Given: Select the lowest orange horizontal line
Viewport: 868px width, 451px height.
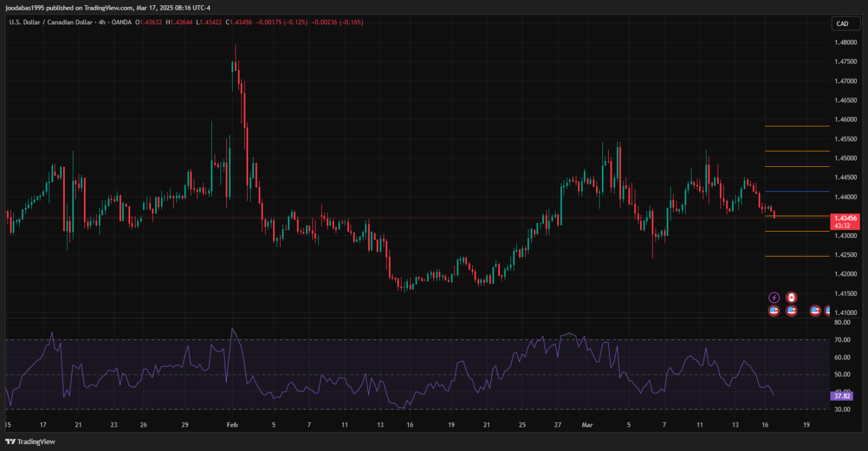Looking at the screenshot, I should point(797,256).
